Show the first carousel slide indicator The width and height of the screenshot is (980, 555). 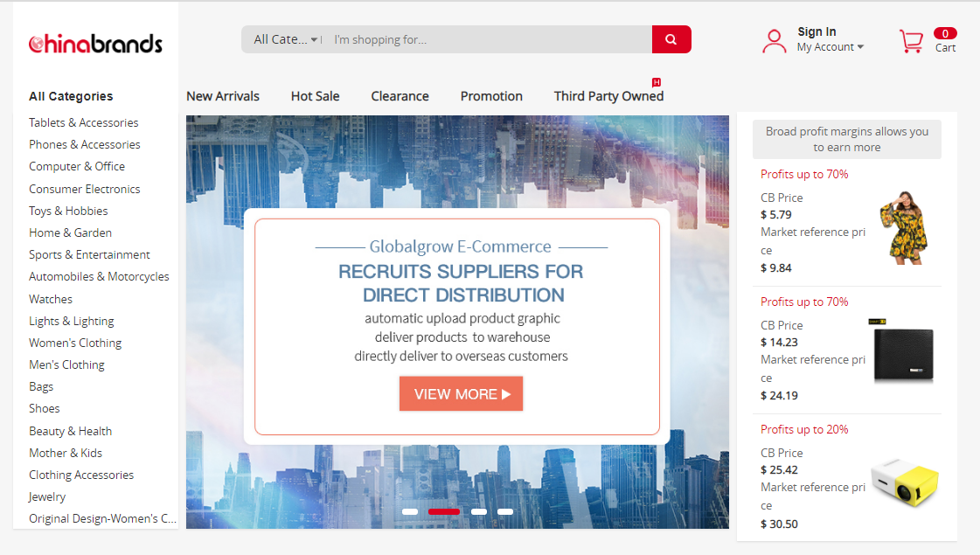click(x=410, y=512)
